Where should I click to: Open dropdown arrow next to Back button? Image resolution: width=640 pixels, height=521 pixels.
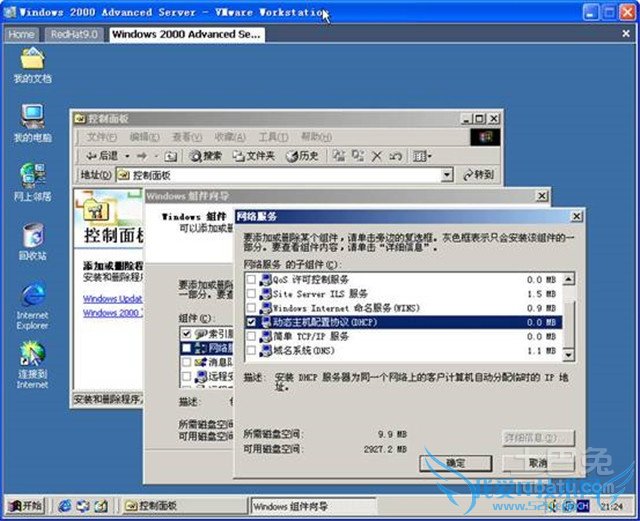127,156
